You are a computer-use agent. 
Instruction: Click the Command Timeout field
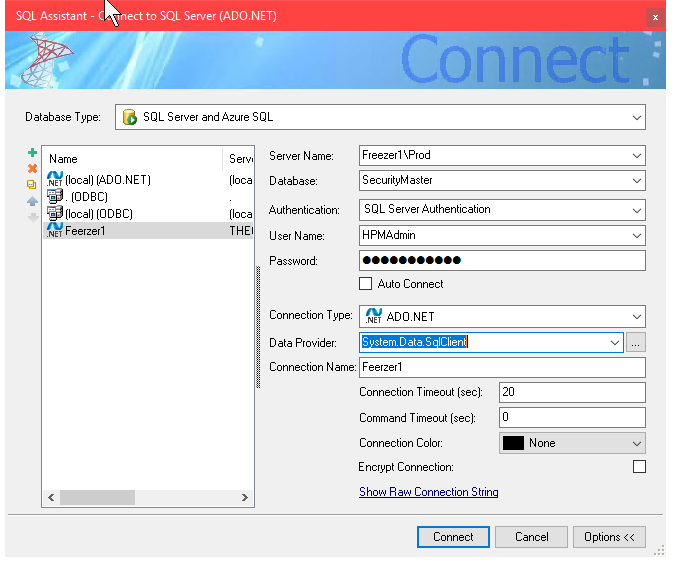click(572, 418)
